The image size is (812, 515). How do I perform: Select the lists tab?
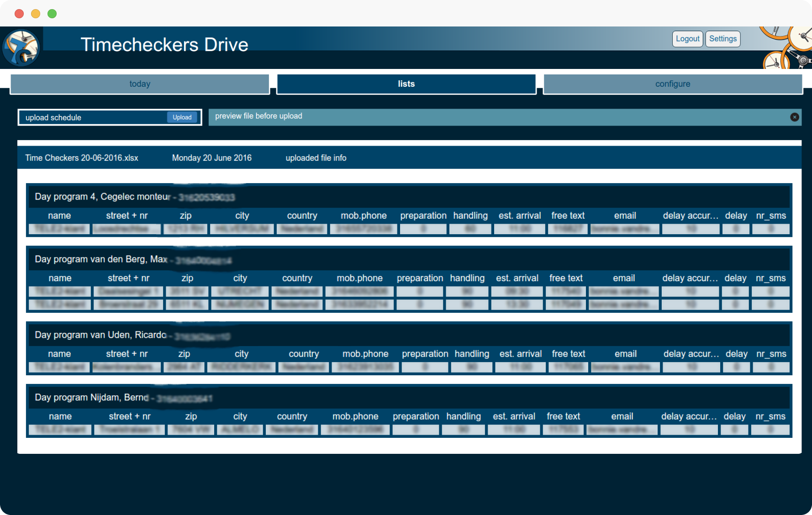[406, 84]
